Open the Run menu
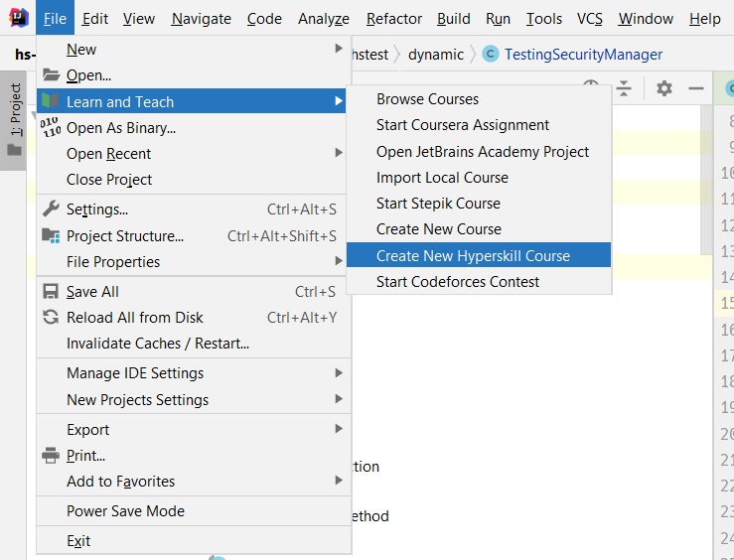 pos(498,18)
